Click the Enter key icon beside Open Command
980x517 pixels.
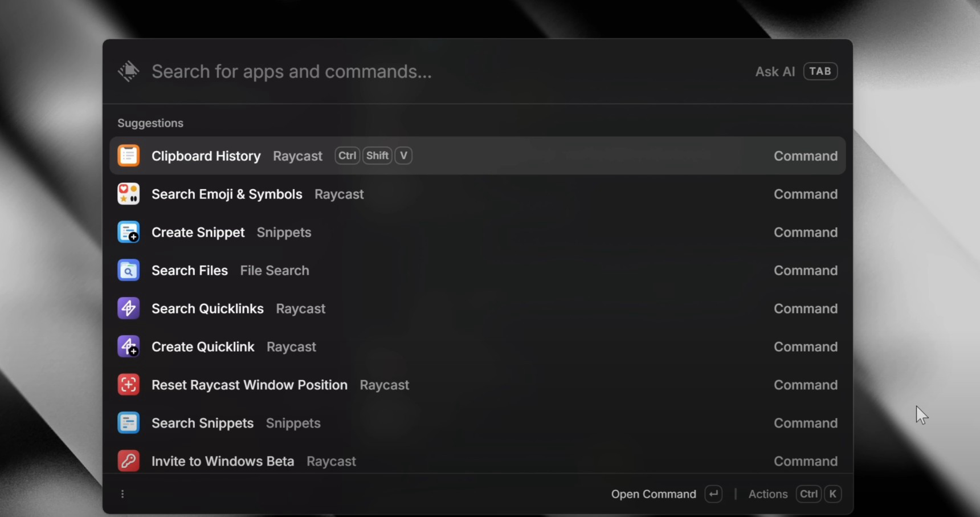pos(713,494)
